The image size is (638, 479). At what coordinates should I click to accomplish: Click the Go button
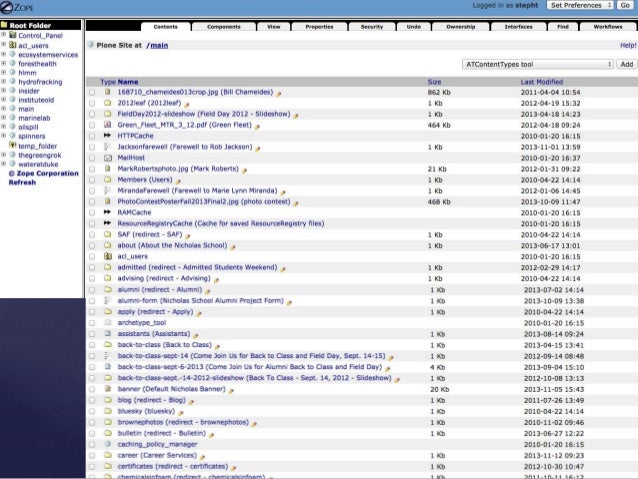625,5
